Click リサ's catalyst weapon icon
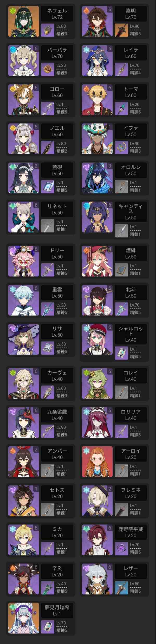The image size is (156, 644). pos(48,348)
